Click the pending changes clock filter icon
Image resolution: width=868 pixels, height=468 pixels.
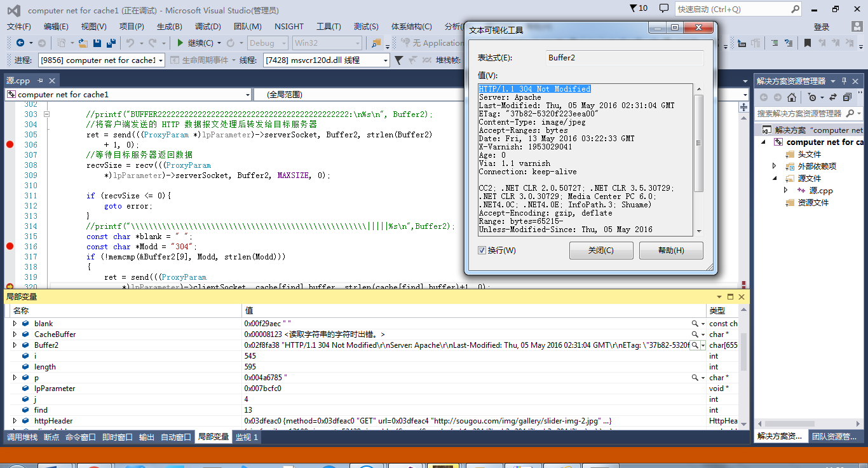(x=813, y=97)
